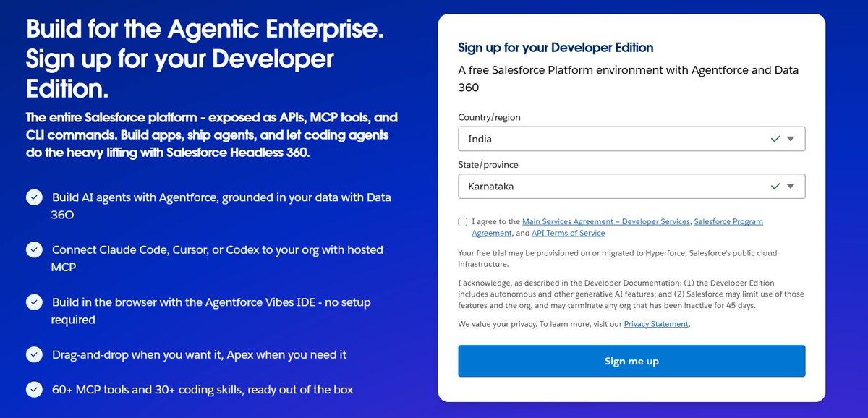This screenshot has height=418, width=868.
Task: Click heading 'Sign up for your Developer Edition'
Action: click(x=556, y=48)
